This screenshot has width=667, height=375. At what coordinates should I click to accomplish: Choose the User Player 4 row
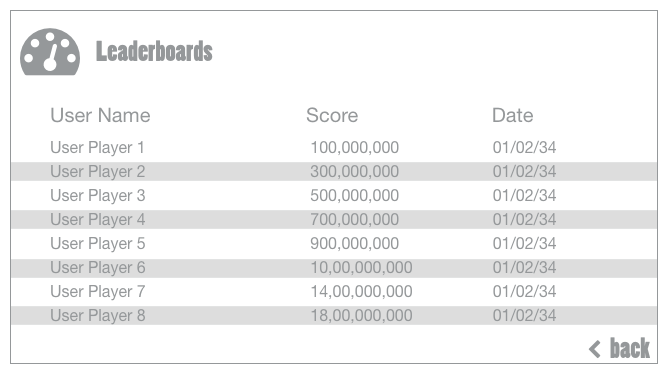click(x=334, y=219)
